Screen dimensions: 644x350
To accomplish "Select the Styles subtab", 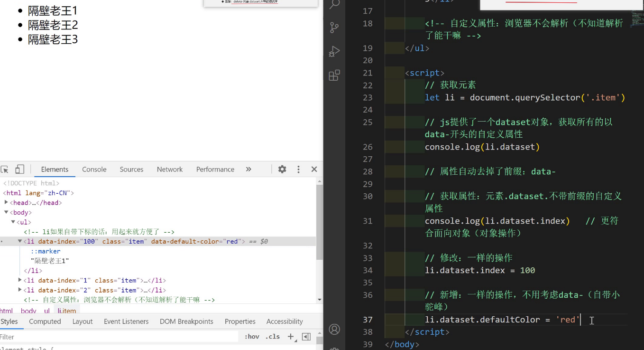I will point(9,322).
